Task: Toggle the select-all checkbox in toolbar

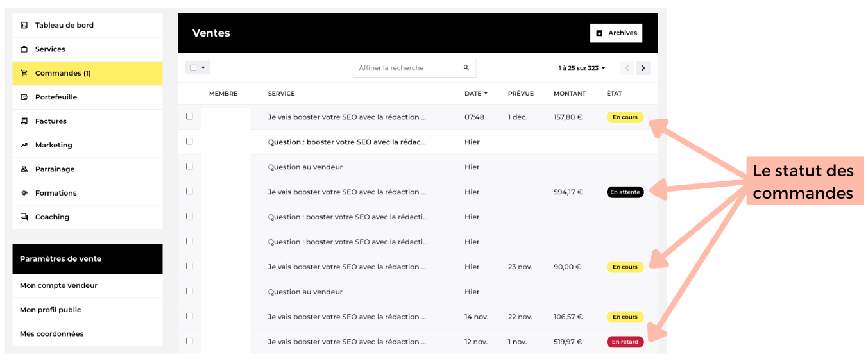Action: [x=193, y=67]
